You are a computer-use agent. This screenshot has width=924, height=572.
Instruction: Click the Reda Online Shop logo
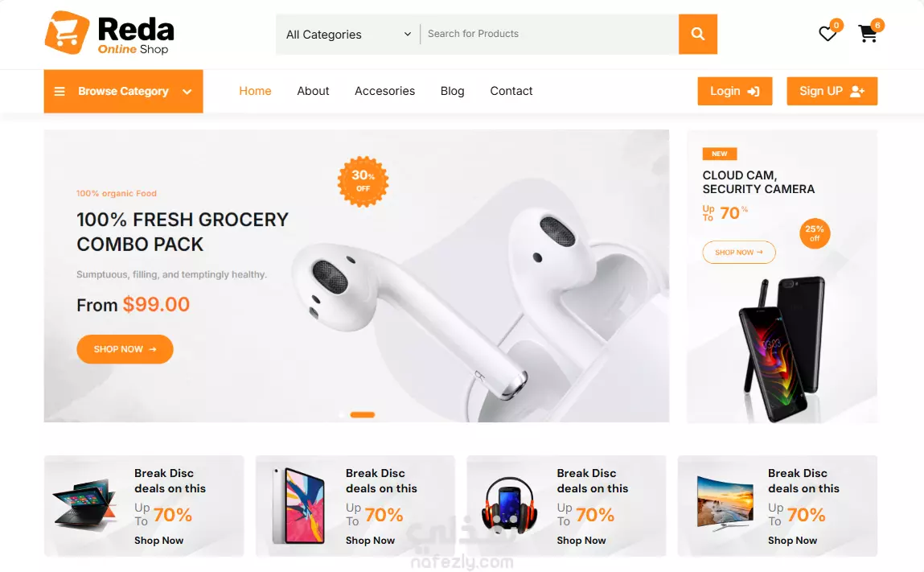pyautogui.click(x=109, y=34)
